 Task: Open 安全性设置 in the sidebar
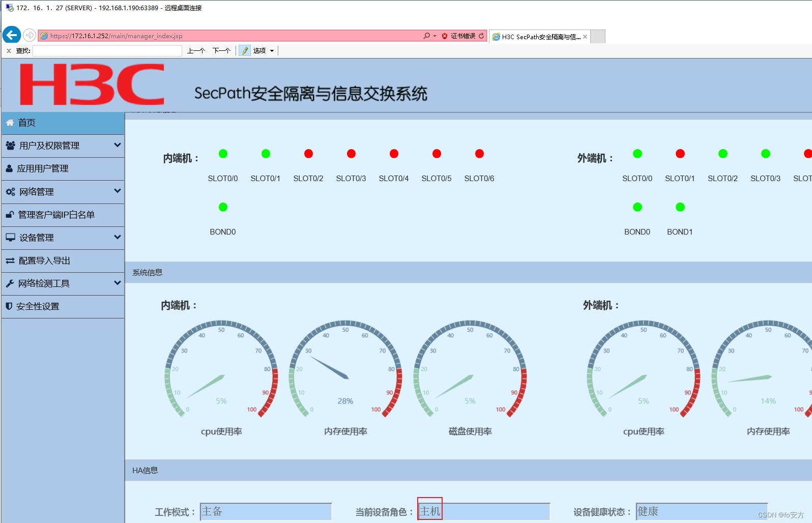click(63, 306)
